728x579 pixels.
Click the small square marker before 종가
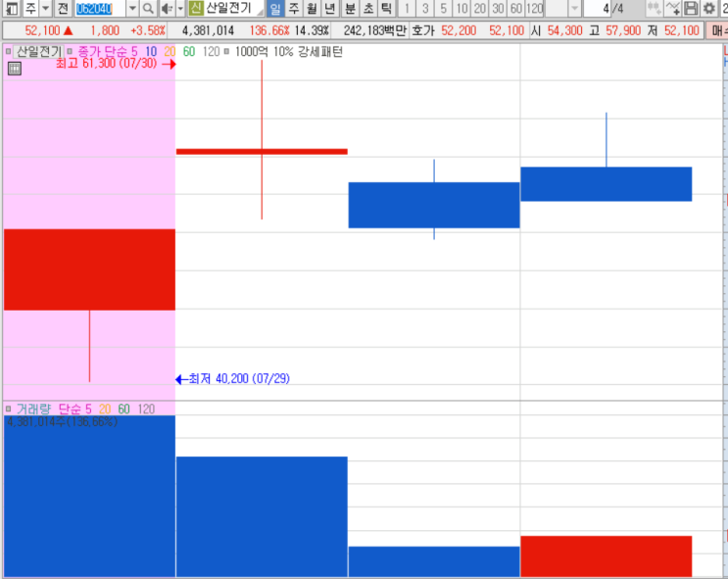[x=70, y=51]
